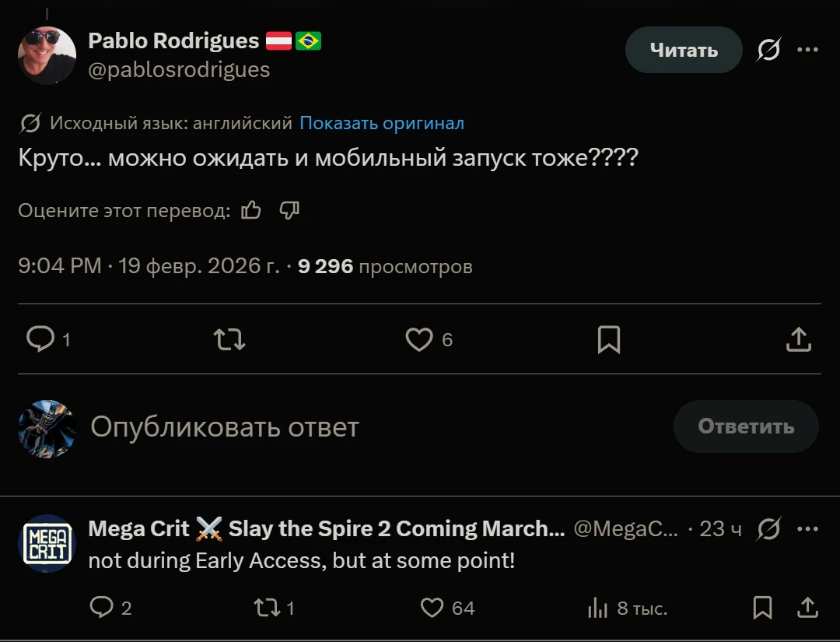View analytics of Mega Crit reply
Screen dimensions: 840x642
pos(597,608)
